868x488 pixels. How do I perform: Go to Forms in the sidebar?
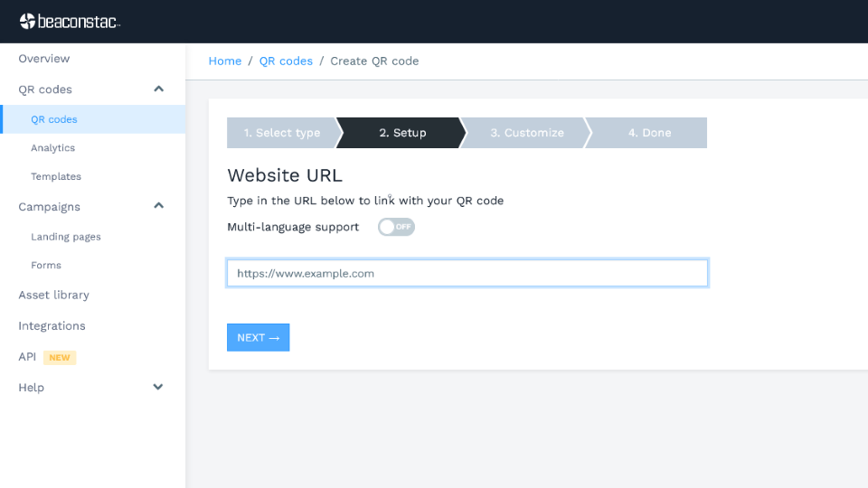click(x=46, y=266)
